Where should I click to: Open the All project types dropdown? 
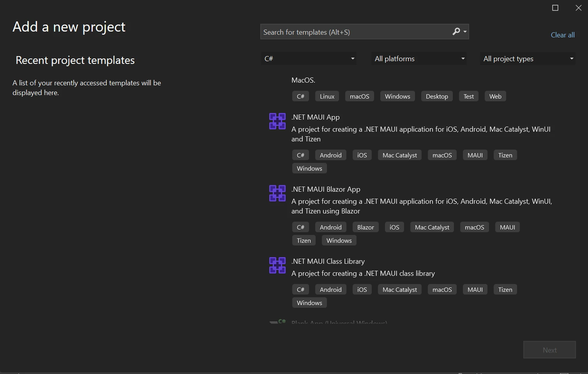[528, 58]
